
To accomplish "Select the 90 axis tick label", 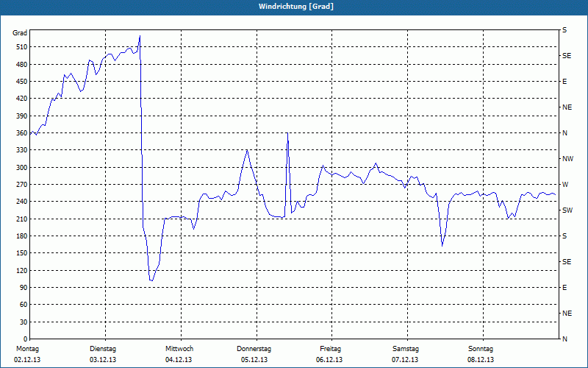I will click(24, 288).
